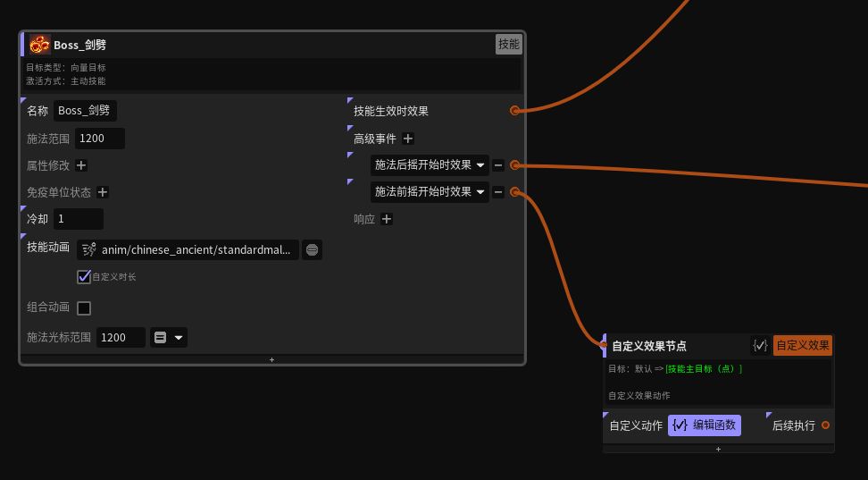Edit the 冷却 value field
Image resolution: width=868 pixels, height=480 pixels.
[78, 219]
